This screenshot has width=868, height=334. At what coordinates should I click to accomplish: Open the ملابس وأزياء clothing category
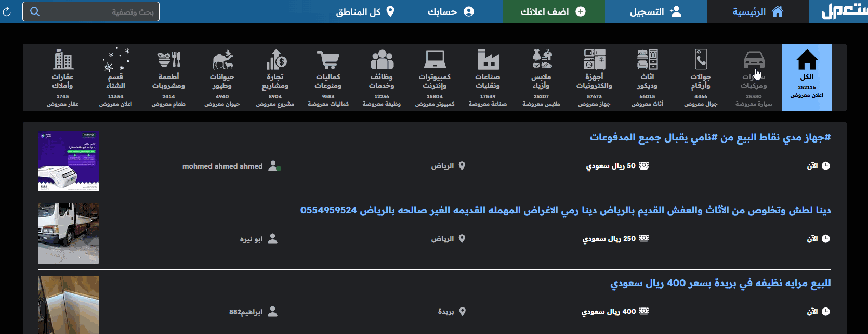pos(541,78)
